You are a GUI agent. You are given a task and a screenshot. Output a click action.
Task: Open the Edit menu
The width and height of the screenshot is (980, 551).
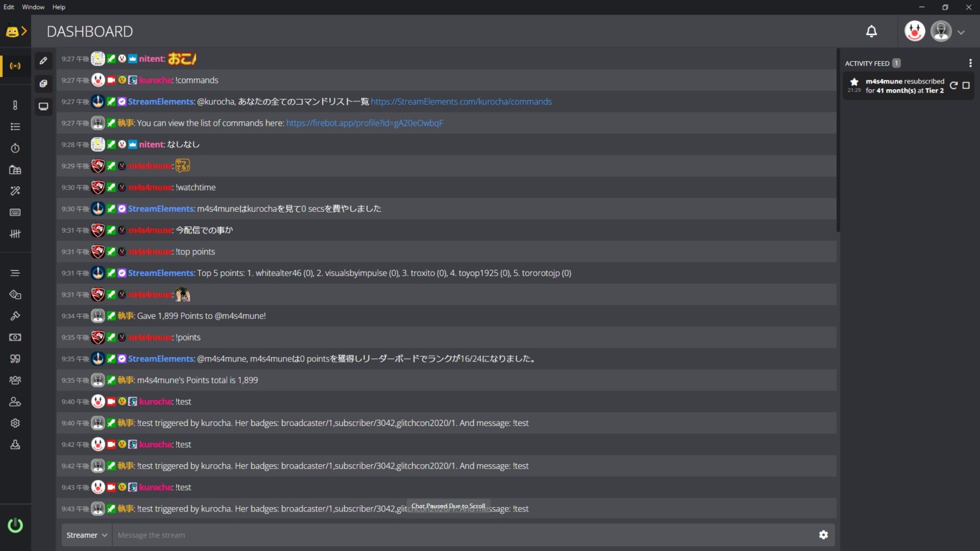point(8,7)
